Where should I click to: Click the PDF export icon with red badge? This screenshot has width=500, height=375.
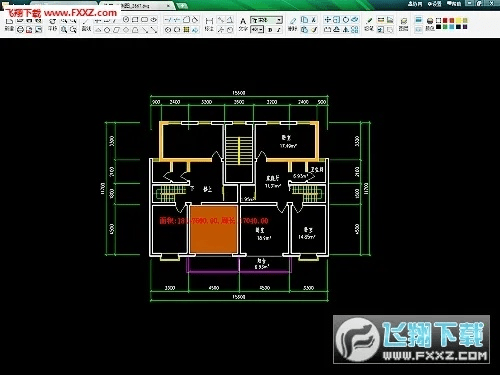[x=29, y=30]
